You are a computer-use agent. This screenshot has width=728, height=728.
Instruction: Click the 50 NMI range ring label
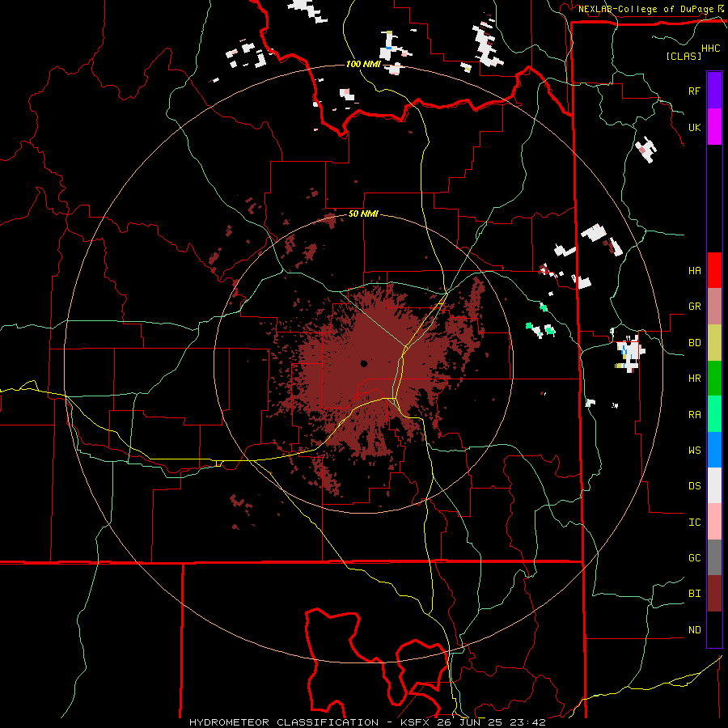[x=363, y=214]
